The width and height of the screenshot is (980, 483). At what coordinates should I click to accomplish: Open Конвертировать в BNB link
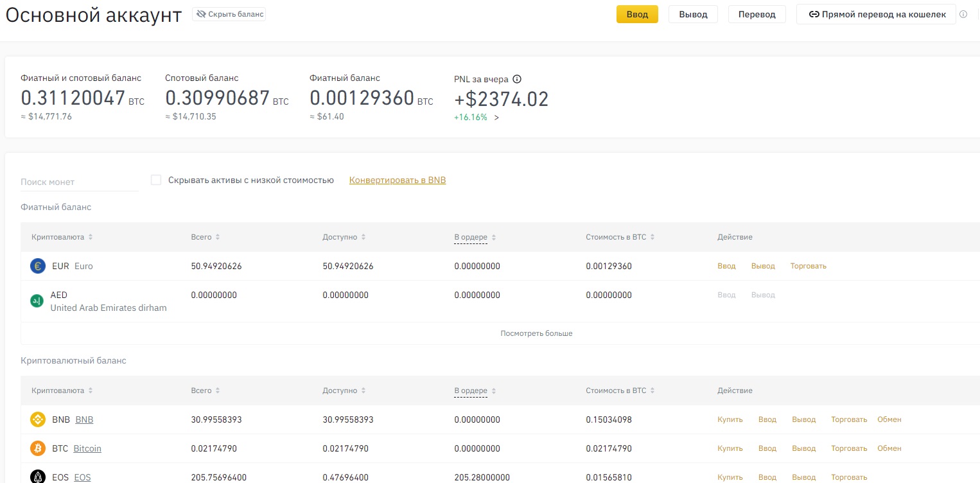(397, 180)
